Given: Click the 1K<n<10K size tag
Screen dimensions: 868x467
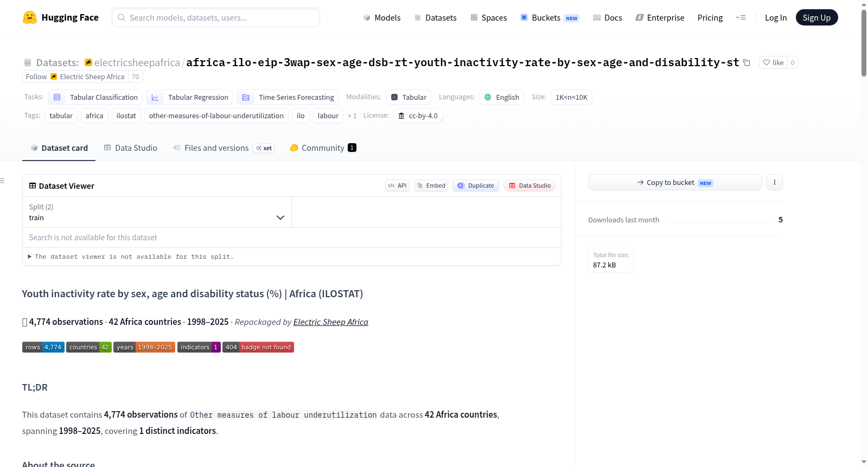Looking at the screenshot, I should point(571,97).
